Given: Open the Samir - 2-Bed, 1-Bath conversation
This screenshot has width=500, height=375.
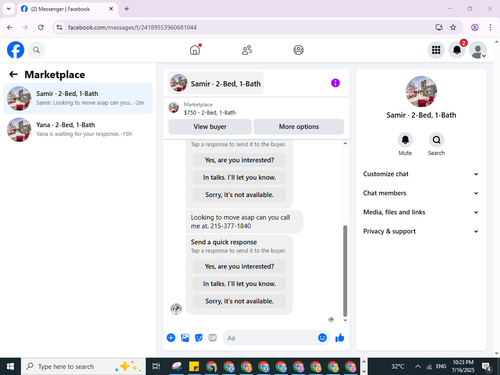Looking at the screenshot, I should click(x=78, y=98).
